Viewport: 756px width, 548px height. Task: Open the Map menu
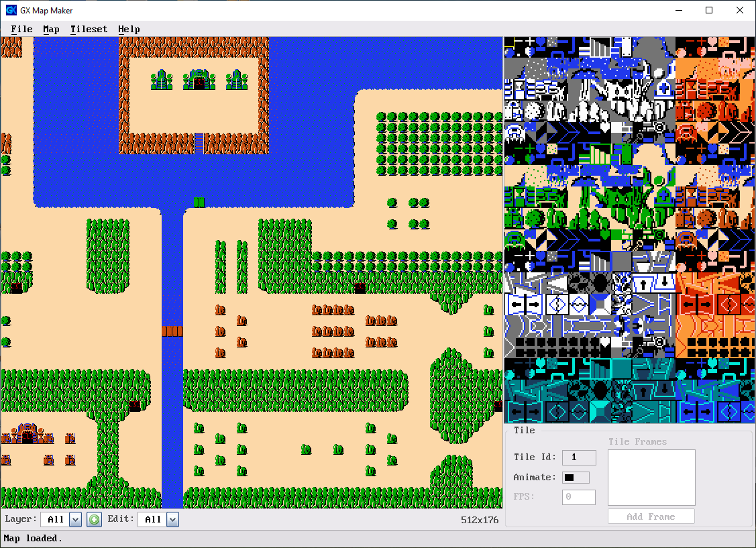click(x=51, y=29)
